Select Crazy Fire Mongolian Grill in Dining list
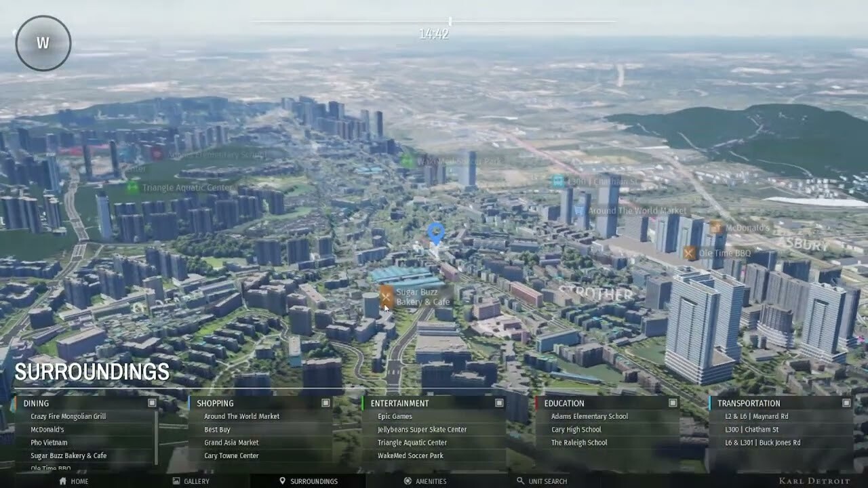Image resolution: width=868 pixels, height=488 pixels. (68, 416)
